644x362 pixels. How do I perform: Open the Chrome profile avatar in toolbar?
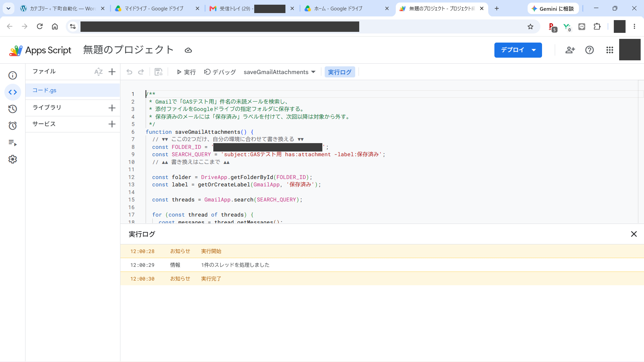click(x=620, y=26)
